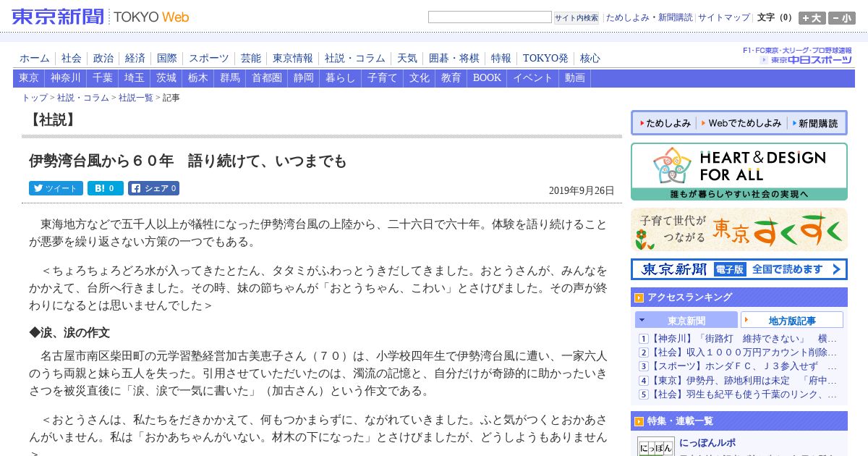Select 教育 in the blue bar
This screenshot has width=868, height=456.
coord(451,78)
